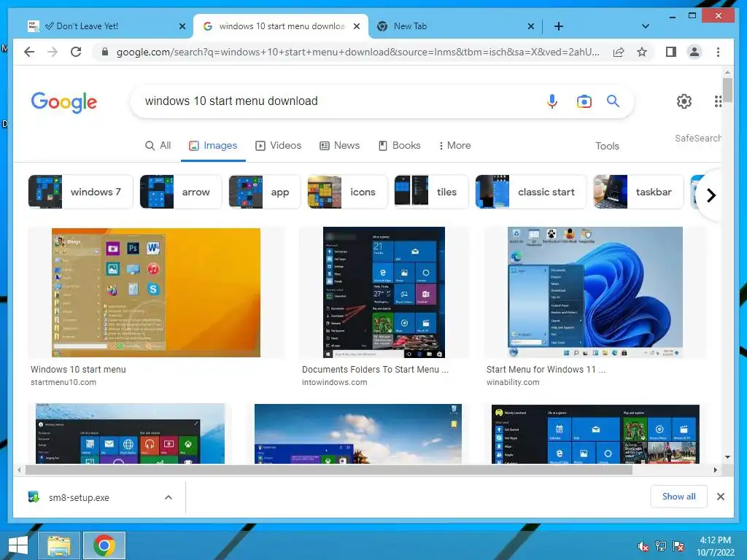Select the Books results tab
This screenshot has height=560, width=747.
(399, 145)
